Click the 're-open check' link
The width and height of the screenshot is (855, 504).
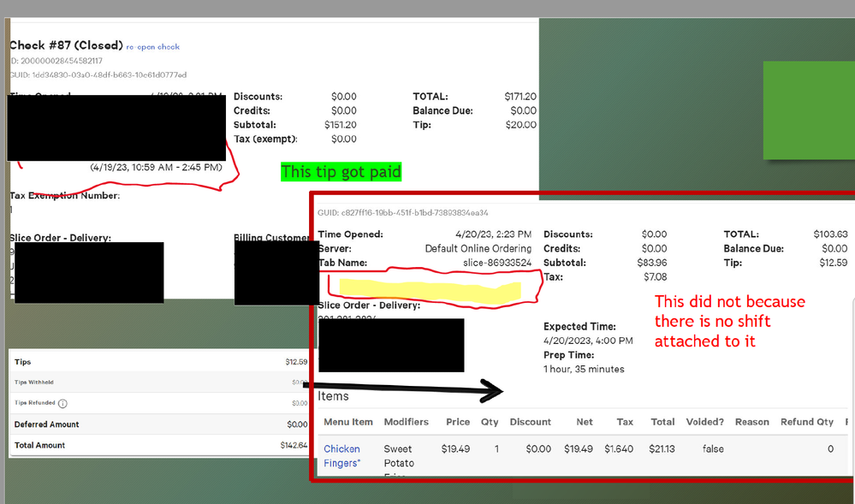[x=152, y=47]
